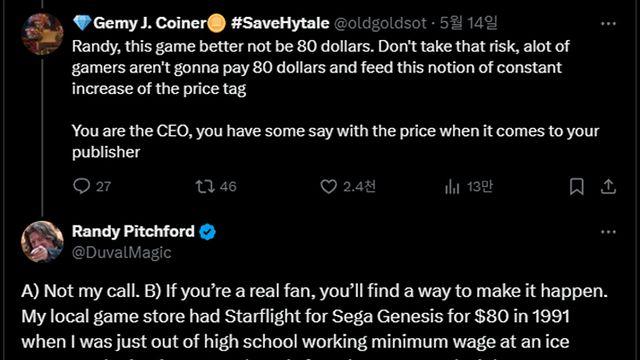Visit the @DuvalMagic handle
Image resolution: width=640 pixels, height=360 pixels.
122,253
